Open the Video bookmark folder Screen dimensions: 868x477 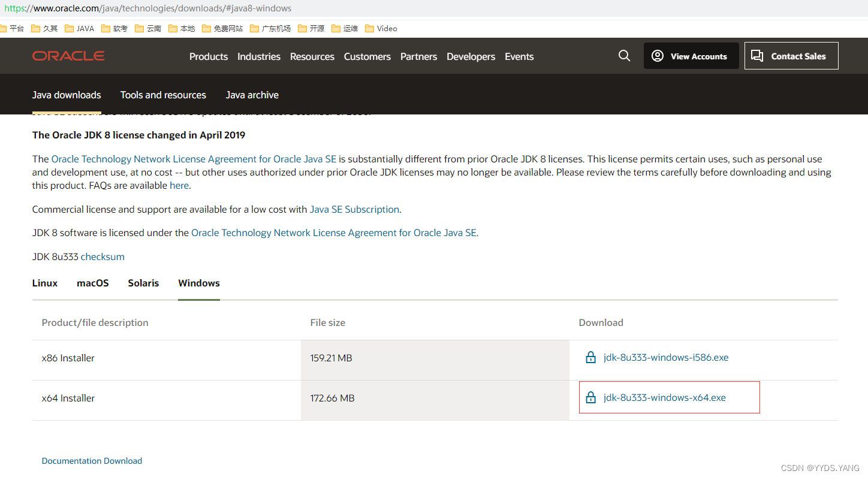(x=381, y=28)
